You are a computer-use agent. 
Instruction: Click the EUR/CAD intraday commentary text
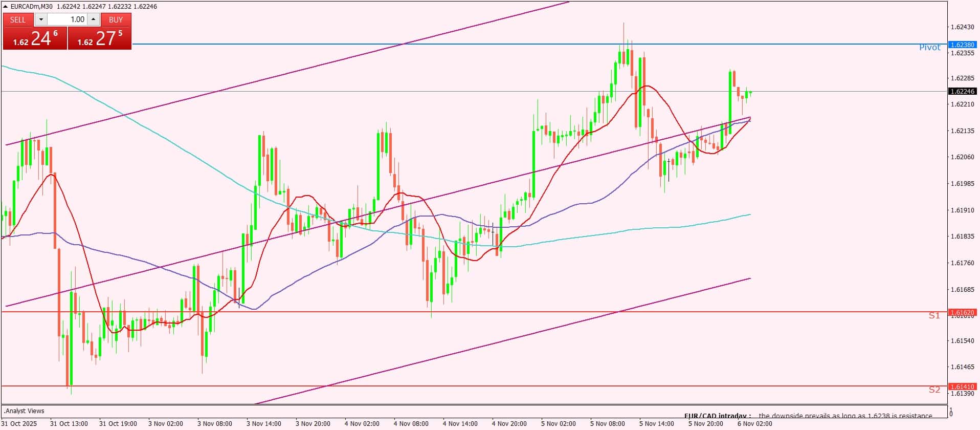pyautogui.click(x=808, y=416)
